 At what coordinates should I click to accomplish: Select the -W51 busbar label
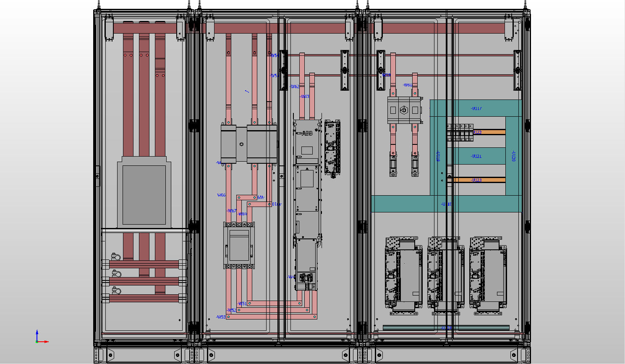click(x=242, y=304)
